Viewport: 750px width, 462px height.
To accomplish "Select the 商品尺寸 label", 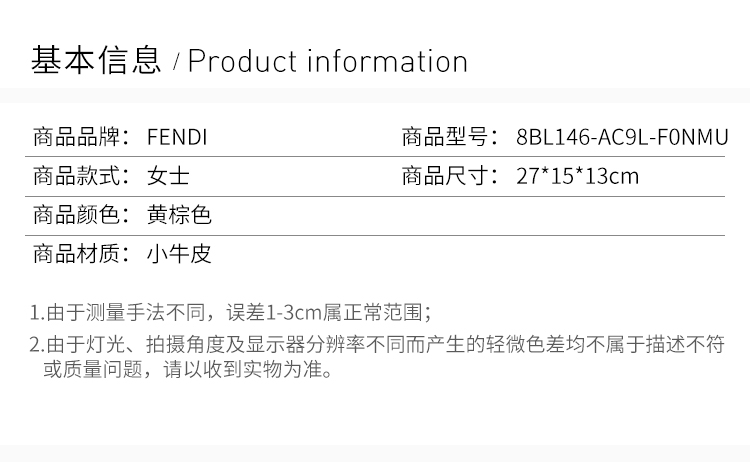I will (450, 176).
